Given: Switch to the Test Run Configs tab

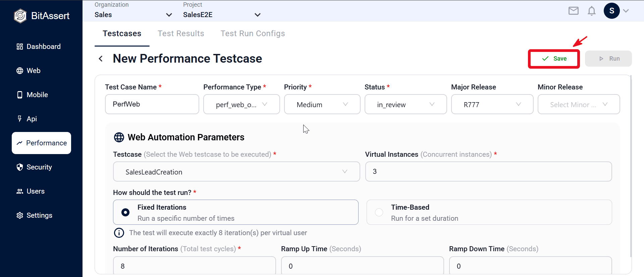Looking at the screenshot, I should pyautogui.click(x=253, y=33).
